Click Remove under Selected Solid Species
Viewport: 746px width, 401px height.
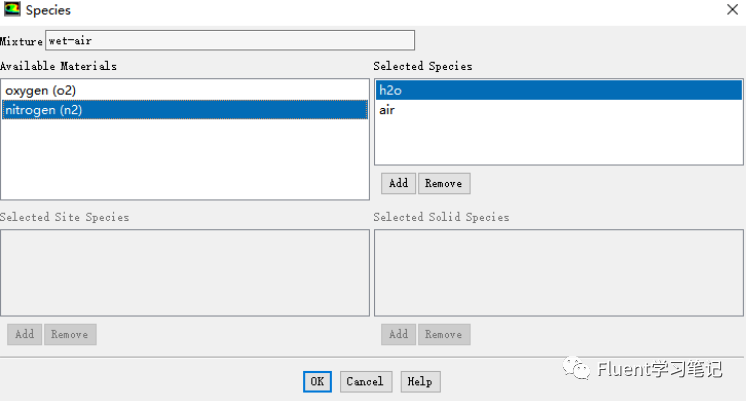coord(444,334)
